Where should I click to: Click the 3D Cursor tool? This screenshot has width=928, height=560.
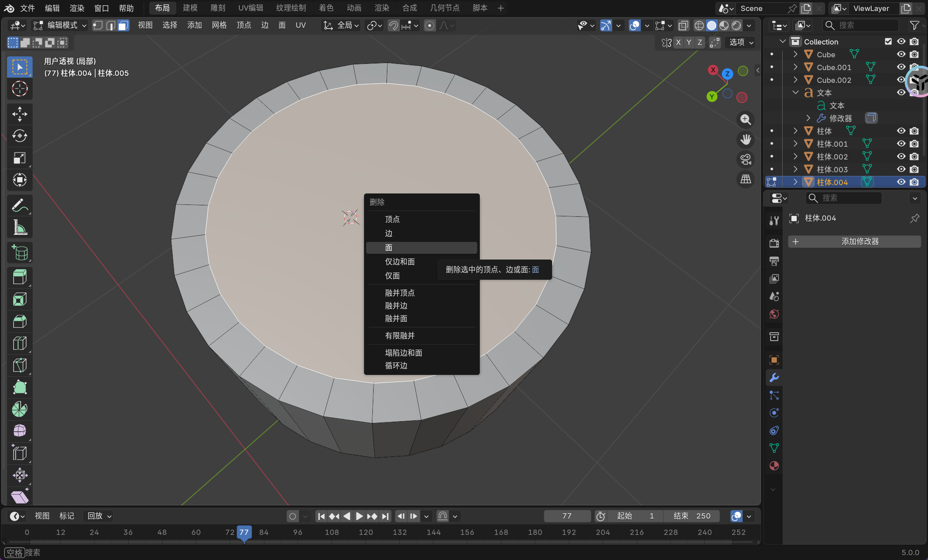[19, 89]
